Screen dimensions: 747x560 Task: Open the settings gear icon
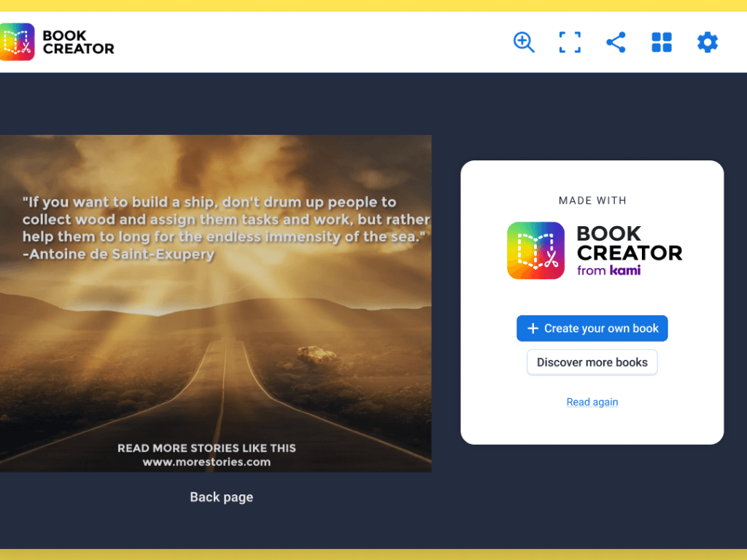click(x=707, y=42)
